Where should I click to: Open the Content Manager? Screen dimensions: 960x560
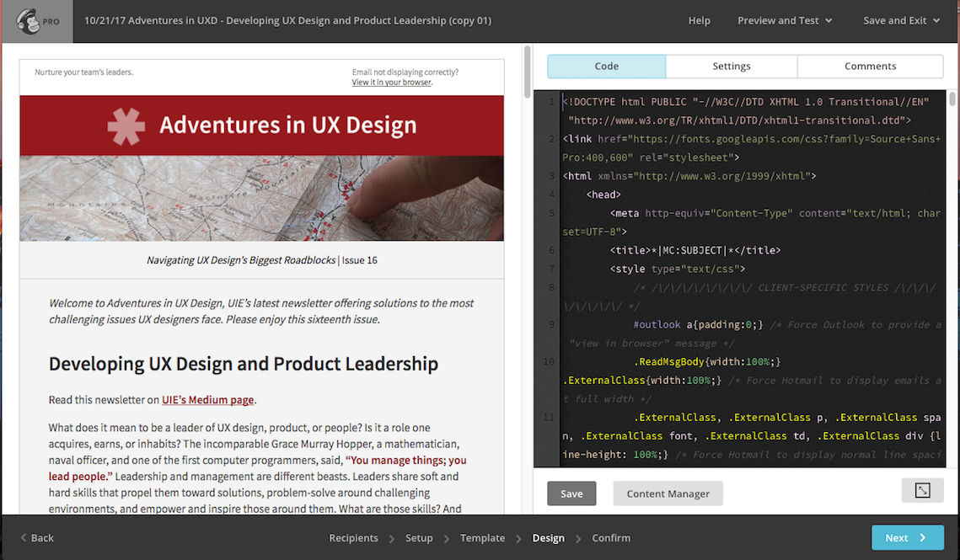coord(668,494)
